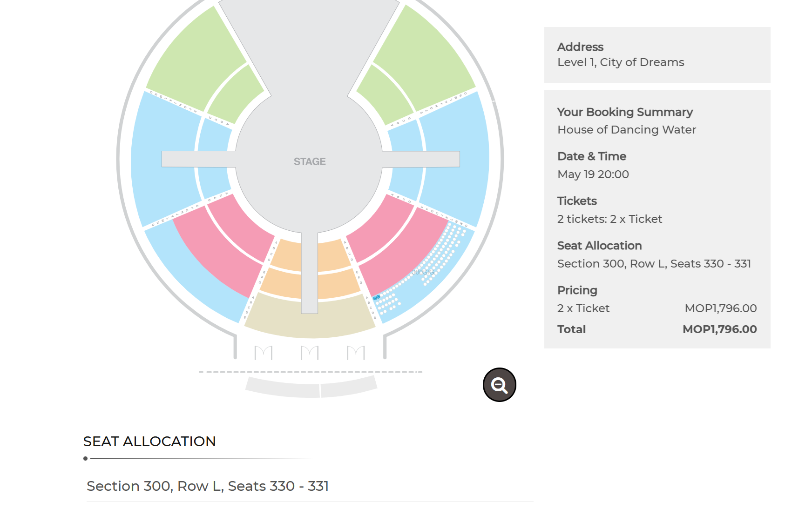
Task: Select the outer green section at upper left
Action: (x=196, y=60)
